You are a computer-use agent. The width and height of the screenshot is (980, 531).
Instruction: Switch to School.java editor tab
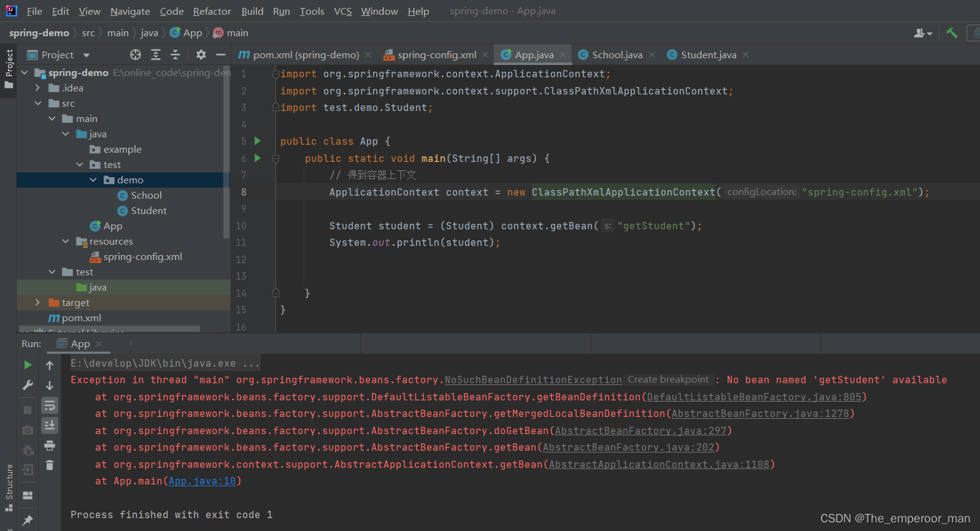point(617,55)
